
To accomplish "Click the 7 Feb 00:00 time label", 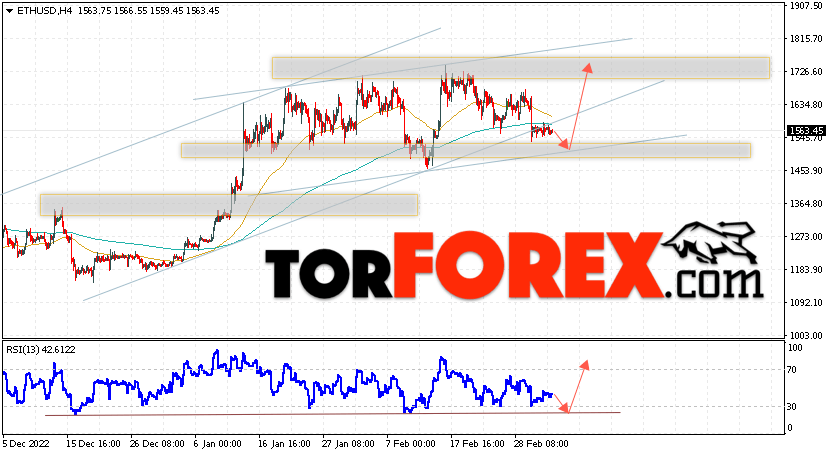I will (411, 443).
